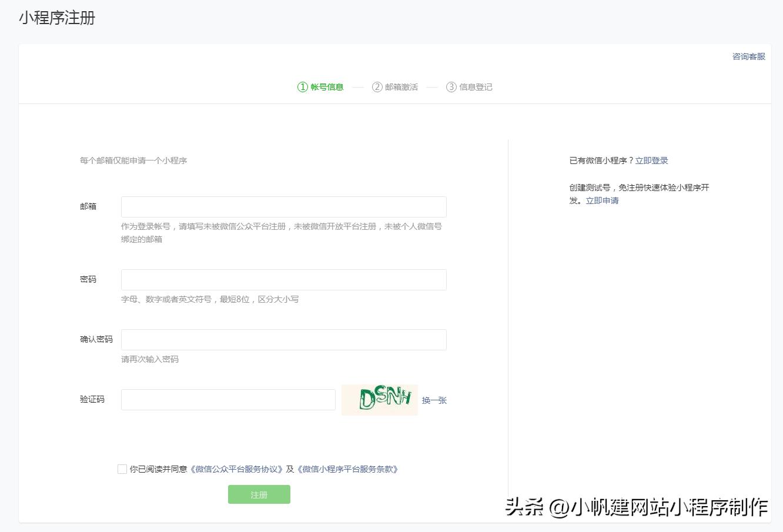Click inside the 密码 password input field

(x=283, y=279)
